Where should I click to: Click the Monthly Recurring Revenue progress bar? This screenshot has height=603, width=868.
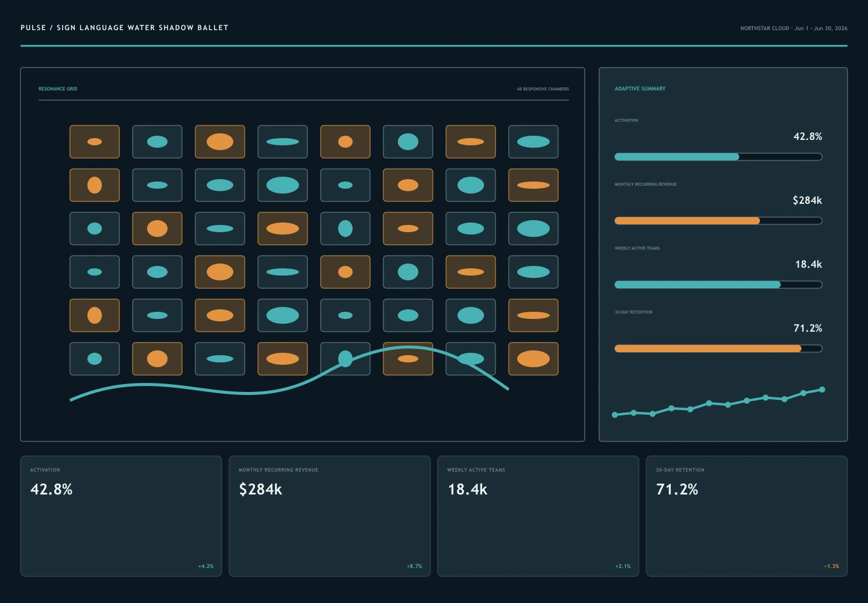pos(718,221)
